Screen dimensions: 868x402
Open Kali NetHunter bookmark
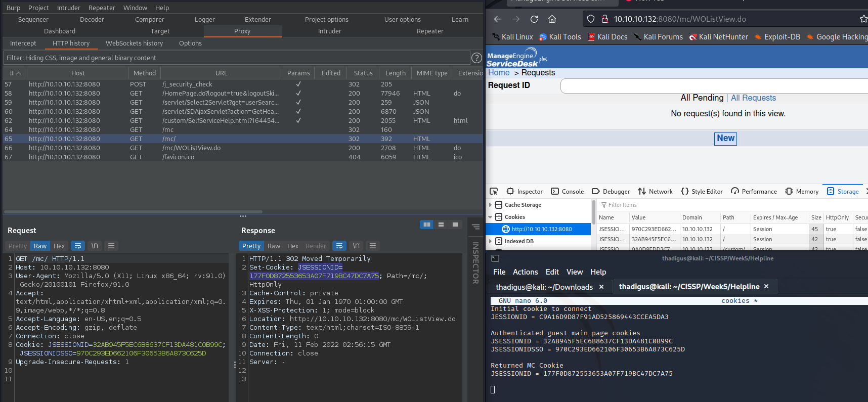(719, 37)
